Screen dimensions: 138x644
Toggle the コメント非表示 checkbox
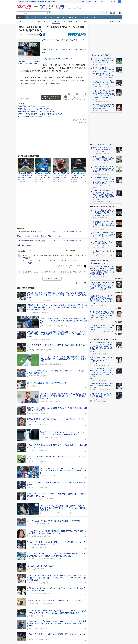[x=75, y=283]
